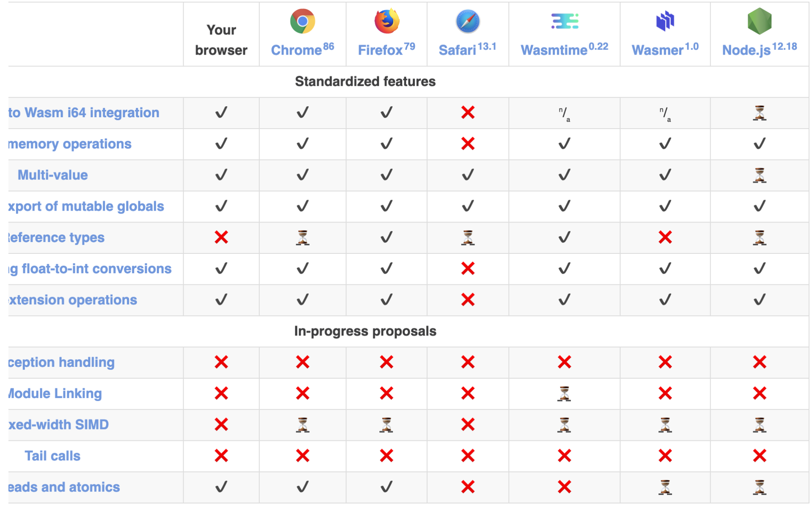Open the Reference types feature link
This screenshot has height=506, width=812.
tap(56, 238)
